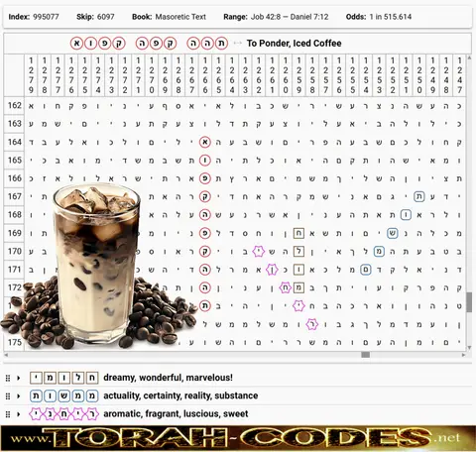Click drag handle beside the 'dreamy, wonderful' entry

click(8, 378)
